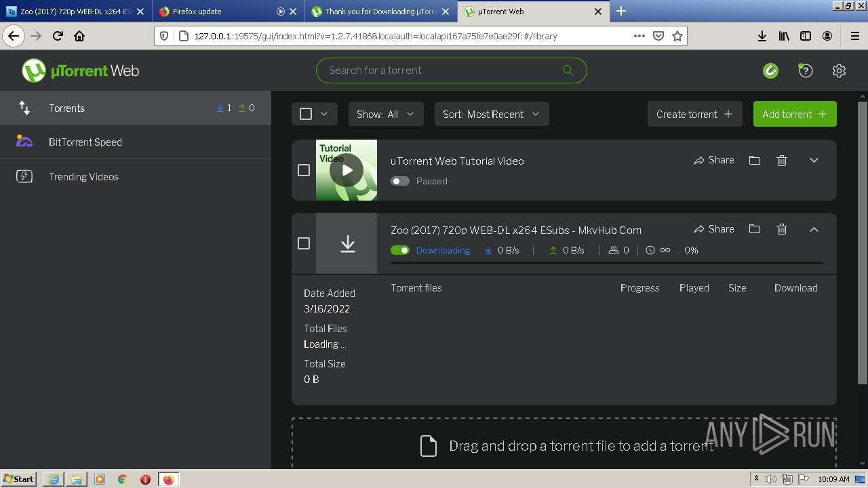Check the uTorrent Web Tutorial Video checkbox
Image resolution: width=868 pixels, height=488 pixels.
point(304,170)
